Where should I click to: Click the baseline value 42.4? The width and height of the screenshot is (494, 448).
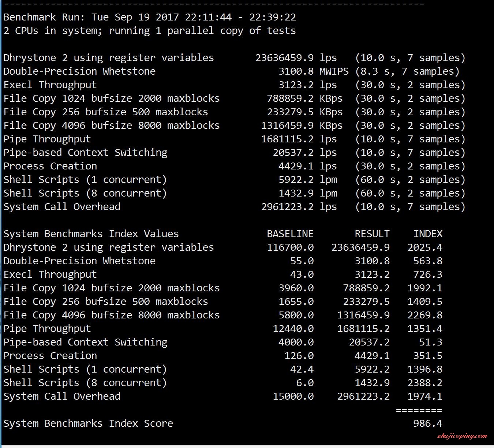(302, 369)
